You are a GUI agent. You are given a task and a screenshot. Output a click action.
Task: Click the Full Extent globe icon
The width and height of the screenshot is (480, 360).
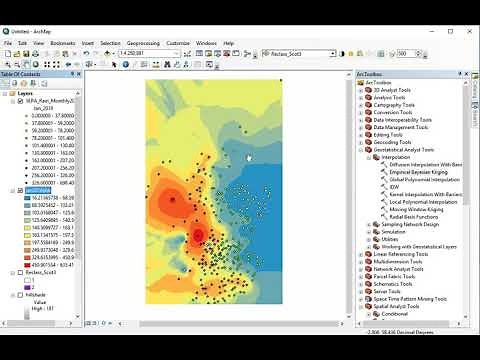coord(36,64)
